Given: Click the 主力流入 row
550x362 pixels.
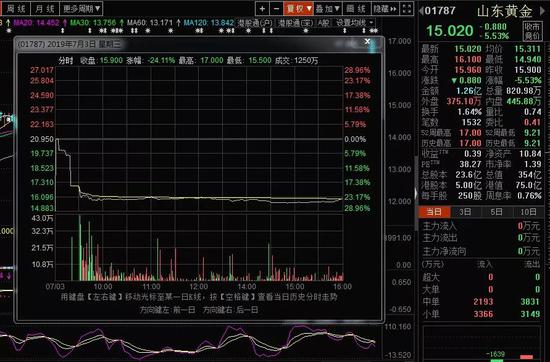Looking at the screenshot, I should pos(481,226).
